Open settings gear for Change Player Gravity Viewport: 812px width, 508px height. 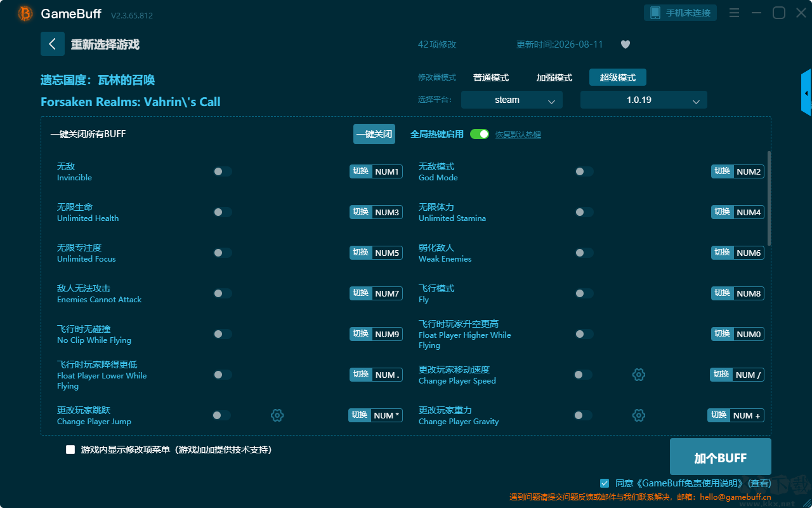[x=639, y=415]
